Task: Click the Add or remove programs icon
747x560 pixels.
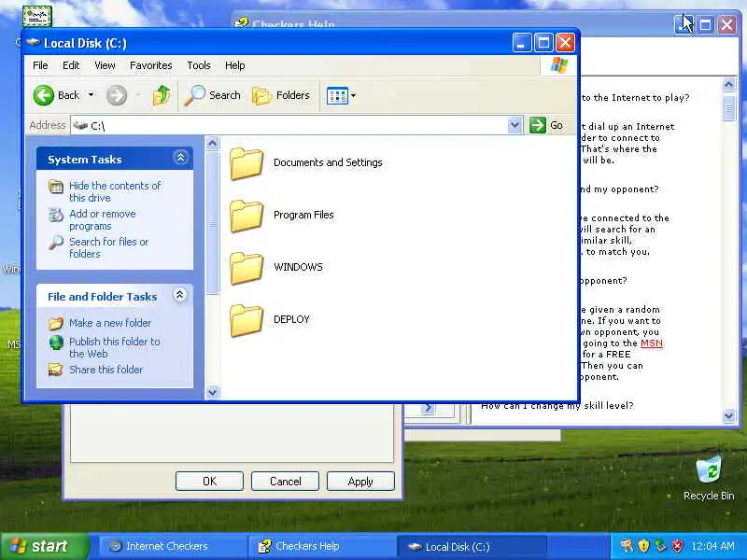Action: coord(56,215)
